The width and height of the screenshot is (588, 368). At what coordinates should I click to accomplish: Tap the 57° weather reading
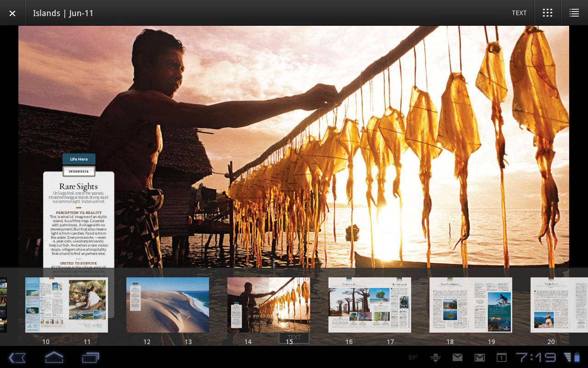tap(413, 357)
